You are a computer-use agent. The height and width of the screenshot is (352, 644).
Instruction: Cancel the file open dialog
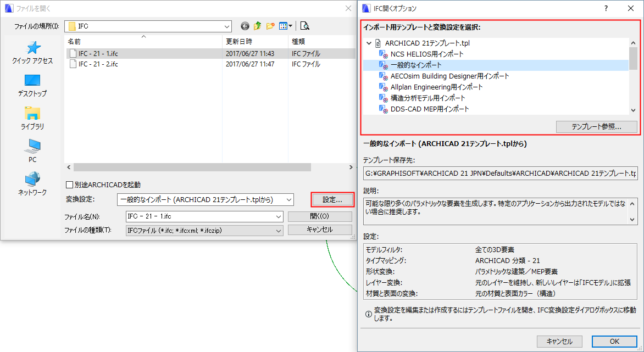tap(320, 230)
